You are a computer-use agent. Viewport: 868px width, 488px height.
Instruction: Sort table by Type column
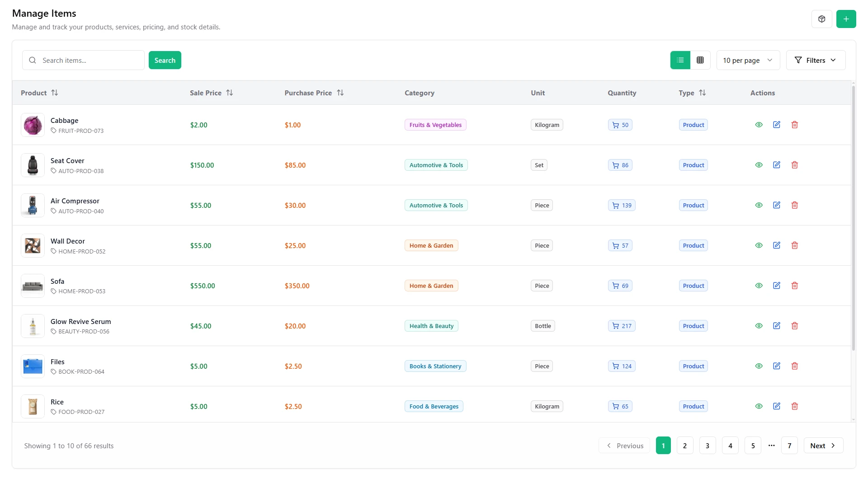(692, 93)
